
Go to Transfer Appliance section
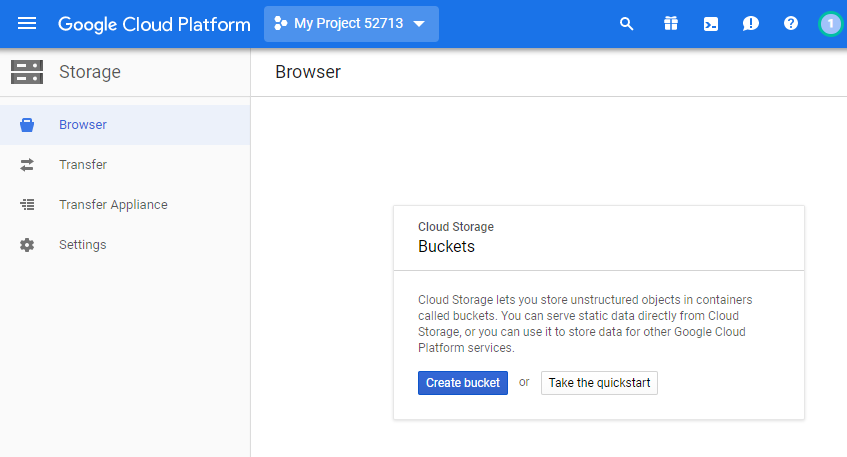tap(113, 205)
